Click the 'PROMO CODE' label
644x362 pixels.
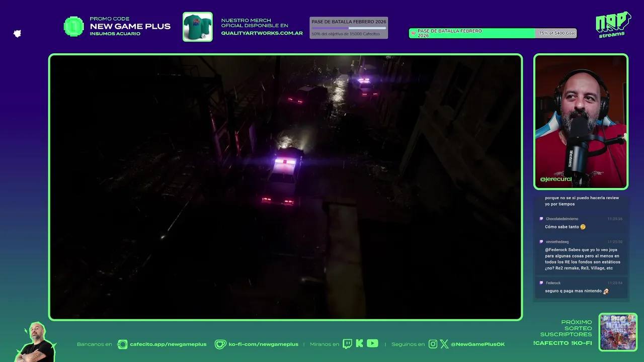[x=110, y=19]
